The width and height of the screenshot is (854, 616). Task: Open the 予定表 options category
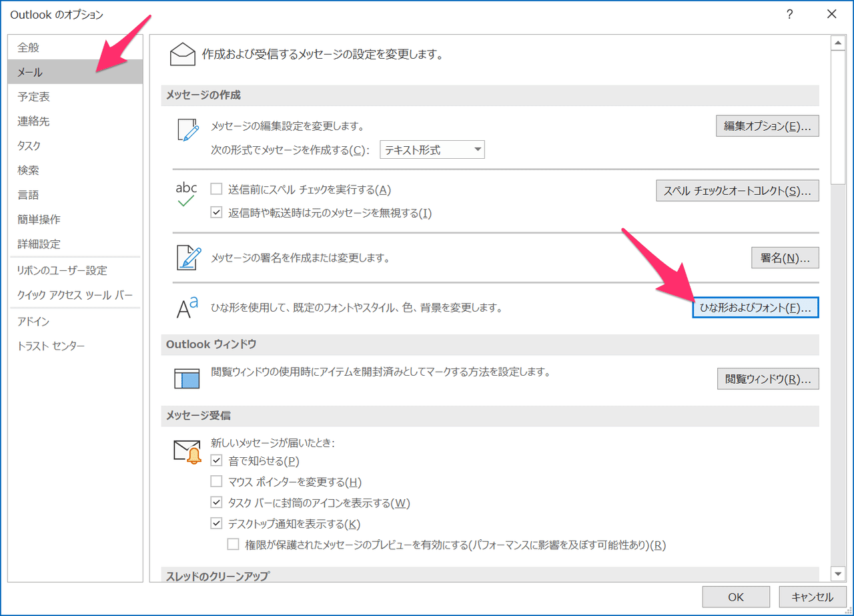click(x=75, y=97)
